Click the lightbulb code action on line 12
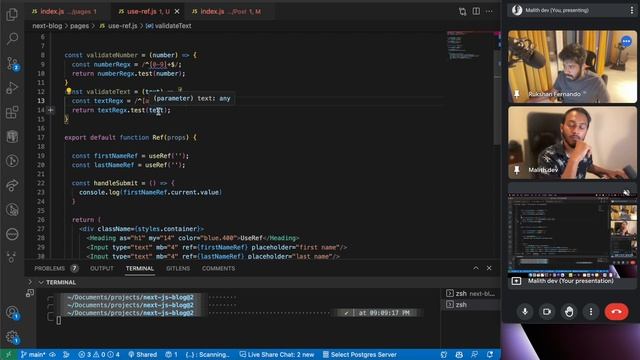Image resolution: width=640 pixels, height=360 pixels. point(69,91)
